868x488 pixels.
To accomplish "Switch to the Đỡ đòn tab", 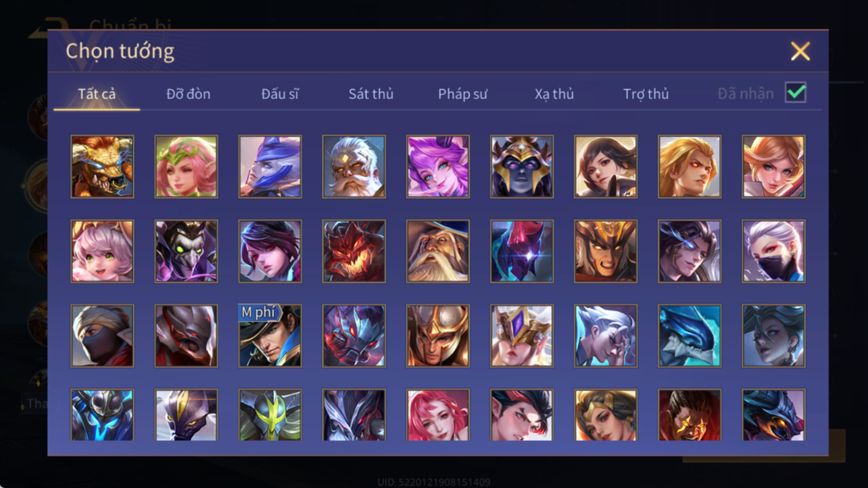I will (188, 94).
